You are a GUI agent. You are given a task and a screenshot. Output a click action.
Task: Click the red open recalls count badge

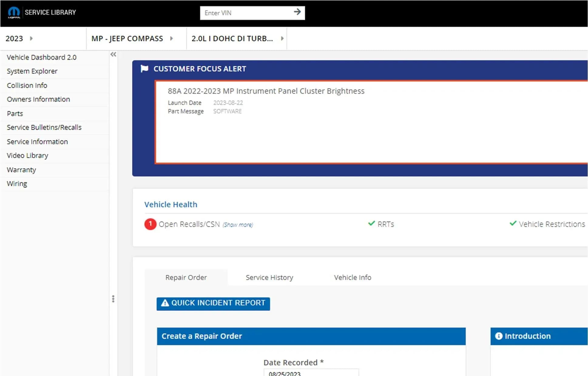150,224
